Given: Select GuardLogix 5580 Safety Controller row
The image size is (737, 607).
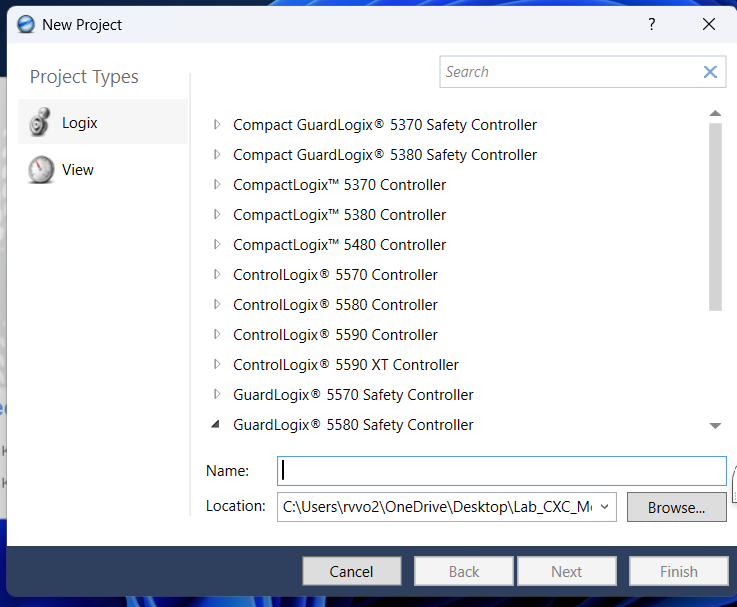Looking at the screenshot, I should point(353,425).
